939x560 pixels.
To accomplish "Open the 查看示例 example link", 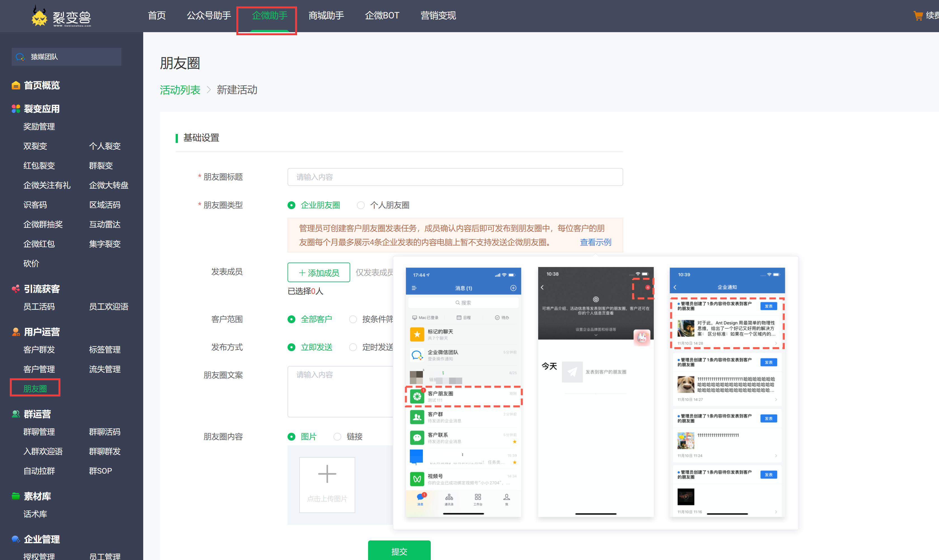I will (x=596, y=242).
